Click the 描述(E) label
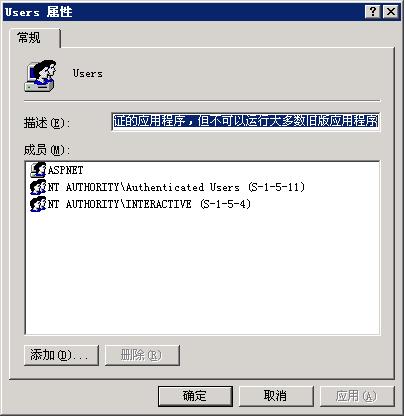Viewport: 405px width, 418px height. click(x=47, y=123)
